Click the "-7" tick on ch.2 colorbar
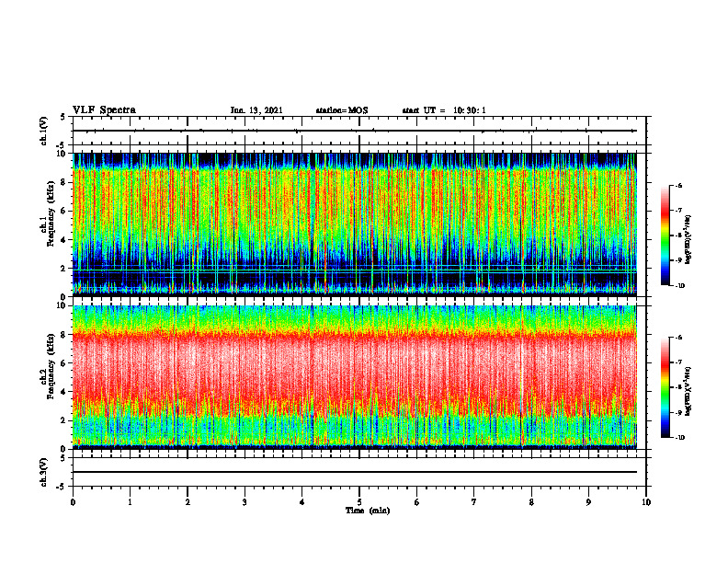The width and height of the screenshot is (728, 563). pyautogui.click(x=679, y=362)
